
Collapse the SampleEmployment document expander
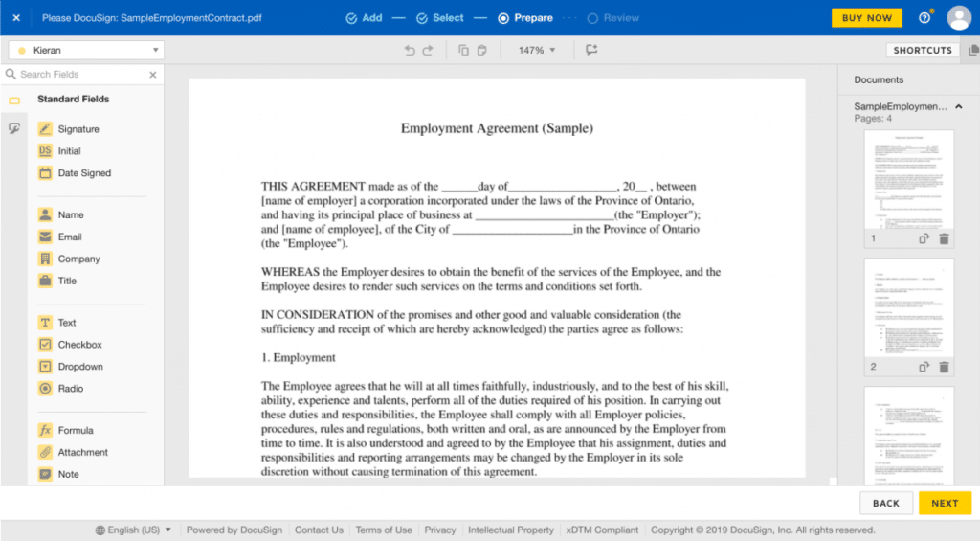click(x=958, y=107)
